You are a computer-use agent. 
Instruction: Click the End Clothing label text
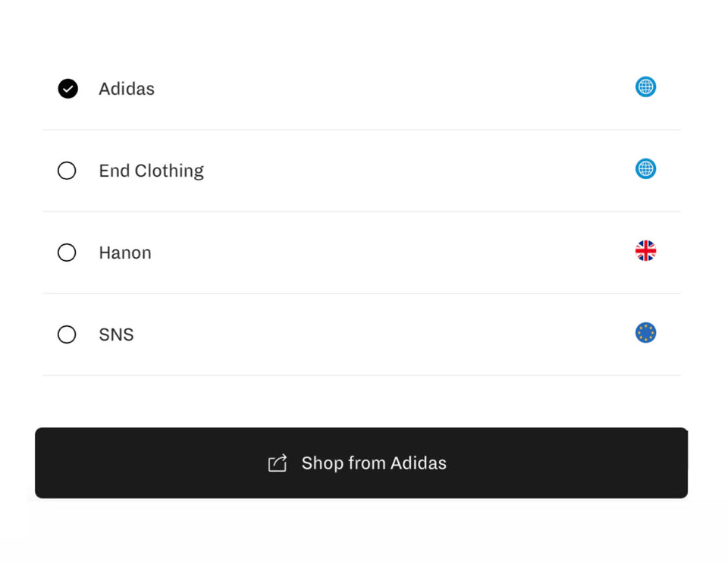pyautogui.click(x=151, y=171)
